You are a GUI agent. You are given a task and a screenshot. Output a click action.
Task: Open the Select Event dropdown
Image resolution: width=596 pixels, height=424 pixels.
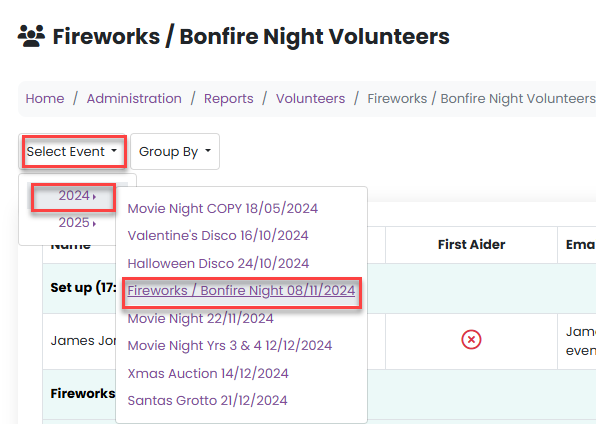pos(72,151)
